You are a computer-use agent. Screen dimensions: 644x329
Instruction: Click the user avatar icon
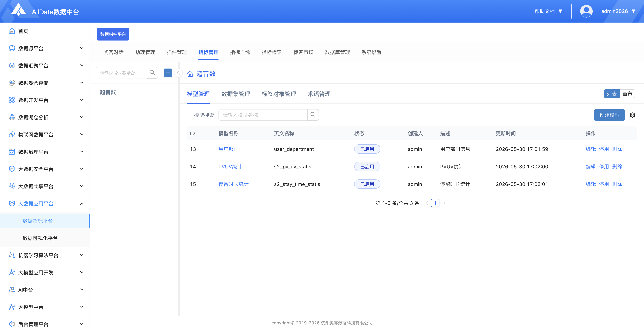click(x=586, y=11)
